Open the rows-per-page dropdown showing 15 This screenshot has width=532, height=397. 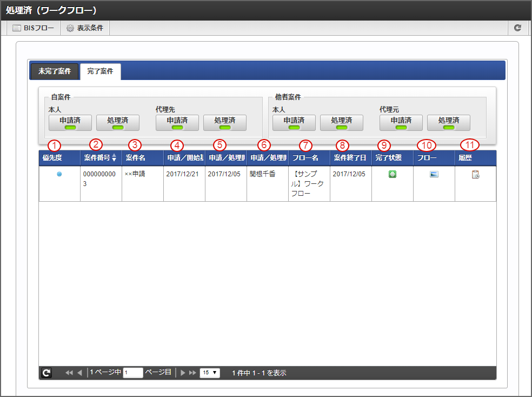click(x=210, y=373)
